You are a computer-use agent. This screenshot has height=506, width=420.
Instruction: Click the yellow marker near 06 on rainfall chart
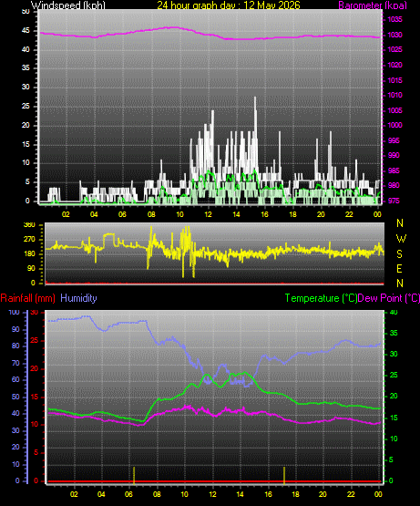134,475
